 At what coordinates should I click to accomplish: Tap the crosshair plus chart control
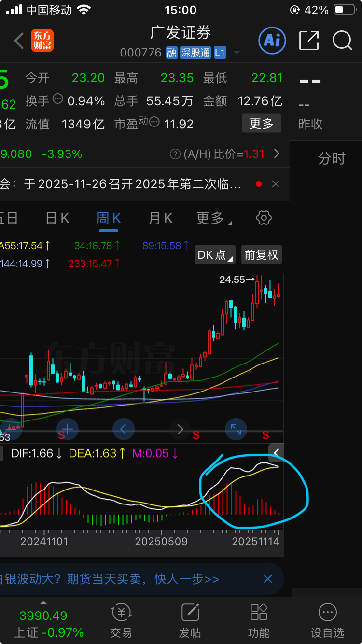coord(68,429)
